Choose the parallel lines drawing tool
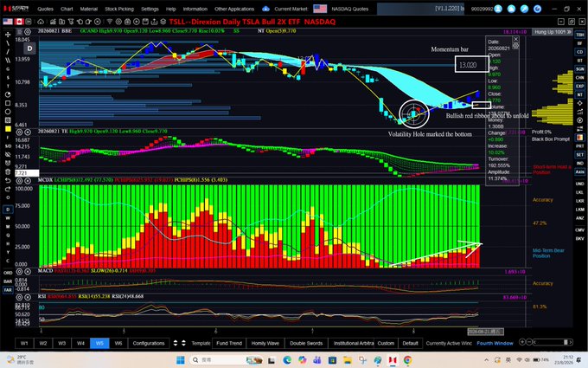588x368 pixels. pos(8,60)
